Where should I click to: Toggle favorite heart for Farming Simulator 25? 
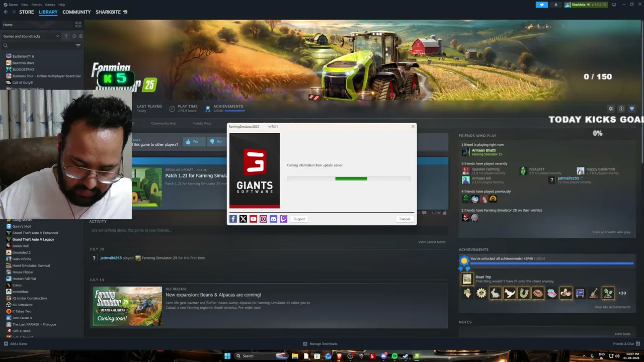(x=632, y=109)
